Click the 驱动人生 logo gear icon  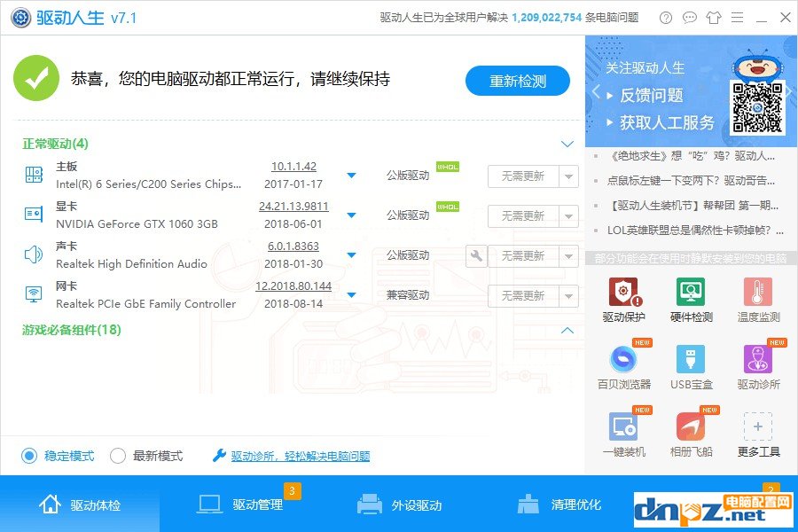(21, 18)
